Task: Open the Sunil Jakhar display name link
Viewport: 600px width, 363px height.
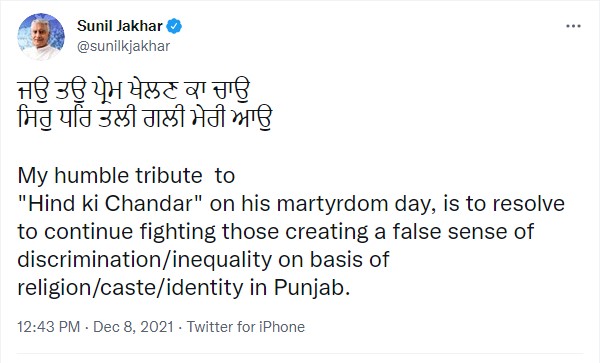Action: pos(120,26)
